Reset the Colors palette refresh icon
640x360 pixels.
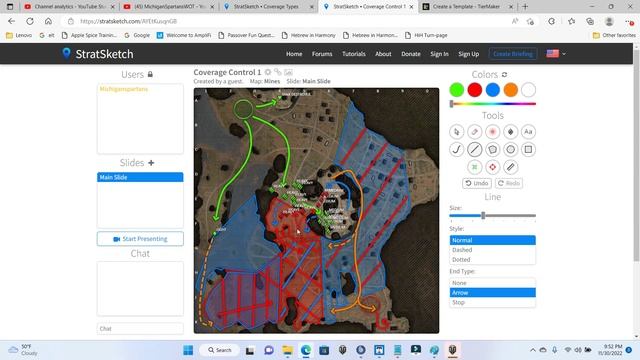click(x=504, y=75)
